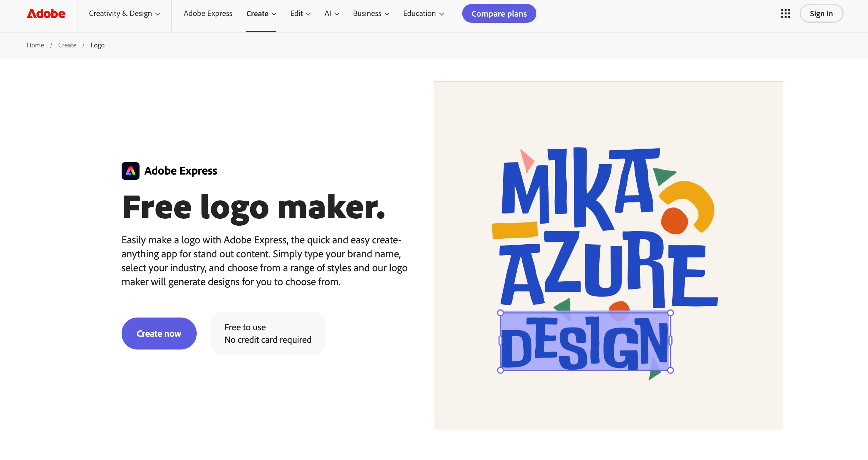Screen dimensions: 868x460
Task: Expand the Creativity & Design dropdown
Action: coord(124,13)
